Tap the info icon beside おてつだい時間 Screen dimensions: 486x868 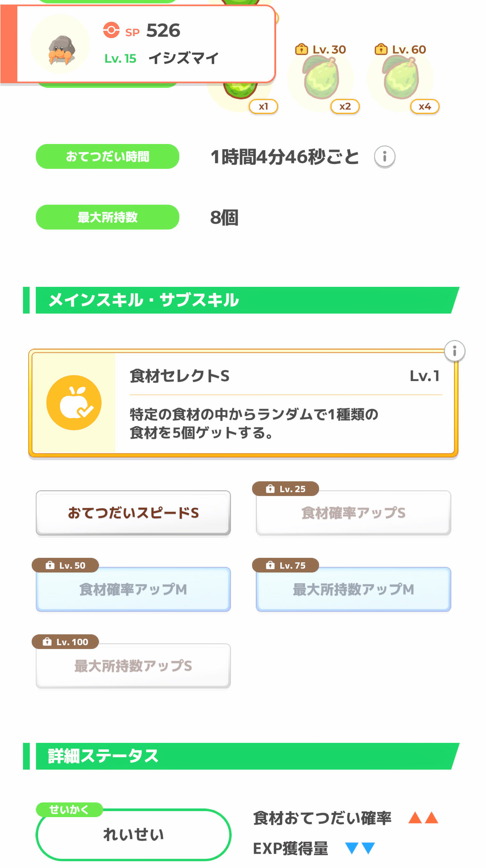pyautogui.click(x=384, y=156)
